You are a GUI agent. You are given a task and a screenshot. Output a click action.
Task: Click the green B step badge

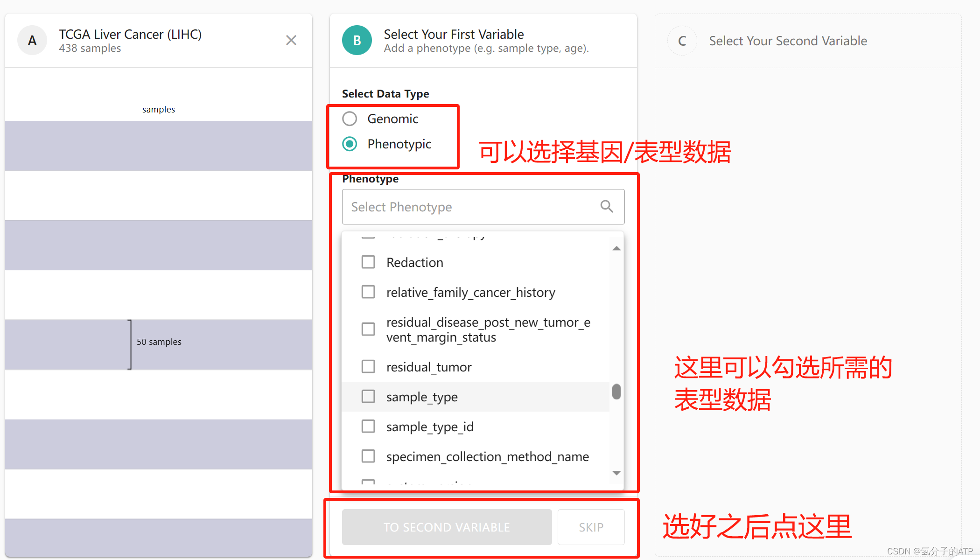tap(357, 41)
